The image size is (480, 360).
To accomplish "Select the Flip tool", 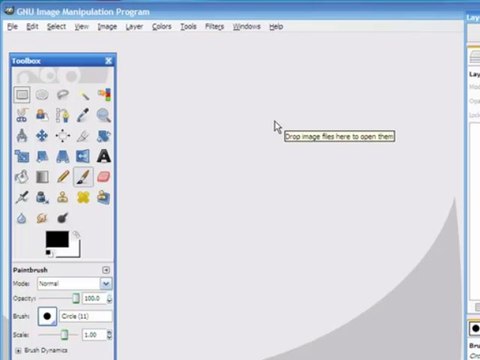I will (x=83, y=156).
